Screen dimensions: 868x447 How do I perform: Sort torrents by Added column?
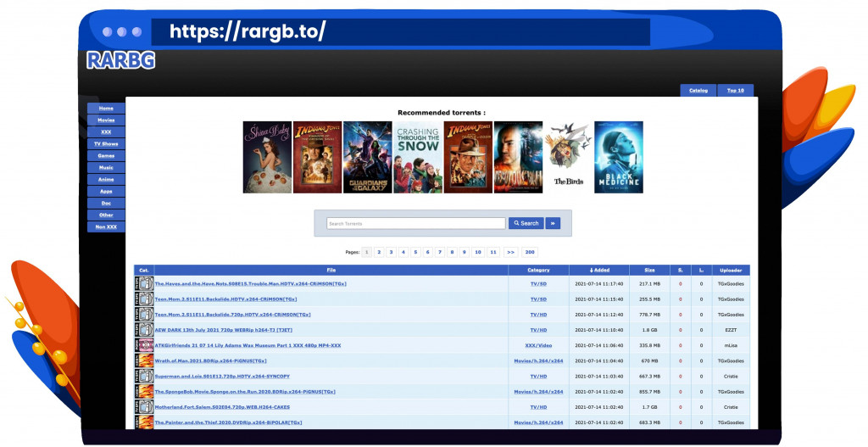point(599,270)
